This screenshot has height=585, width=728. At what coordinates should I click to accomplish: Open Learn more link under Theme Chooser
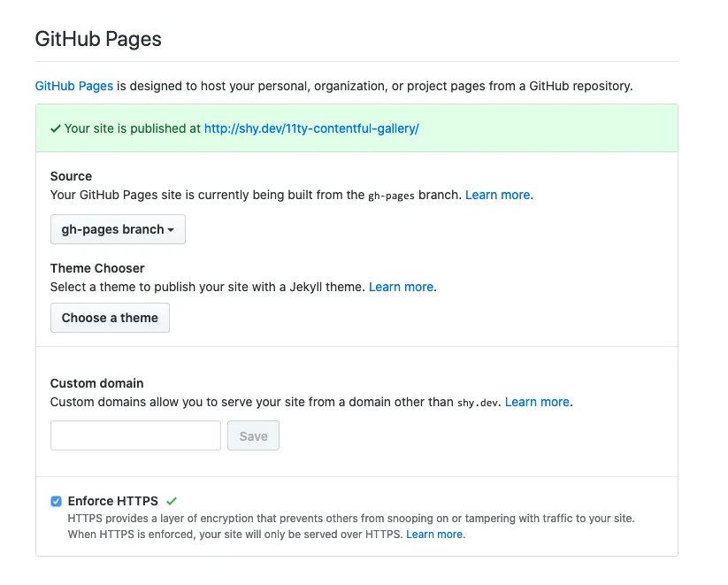401,287
